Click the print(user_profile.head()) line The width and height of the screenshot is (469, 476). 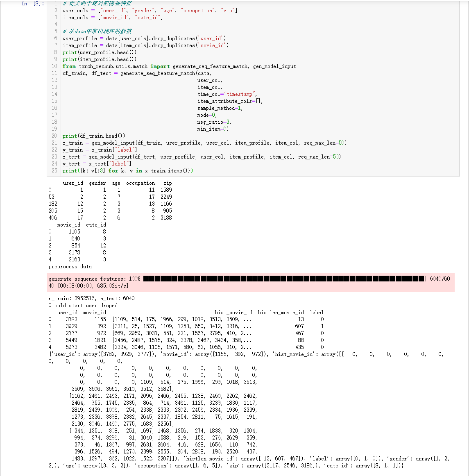click(x=100, y=52)
